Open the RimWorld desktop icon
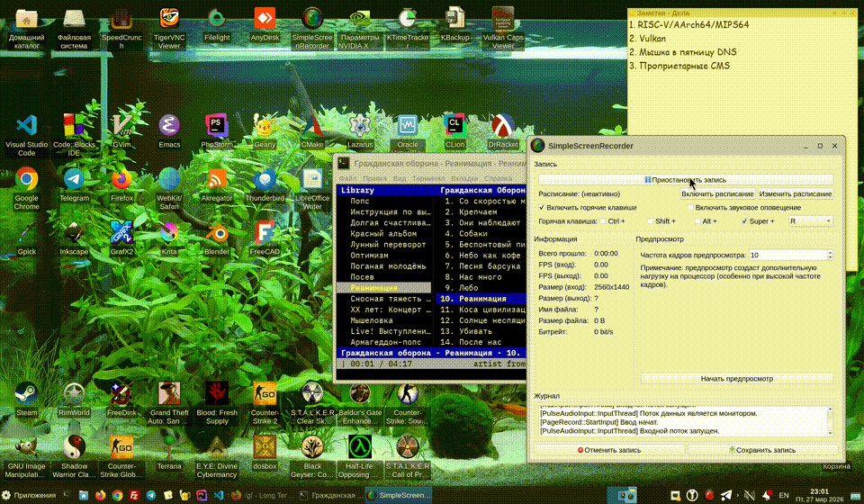The height and width of the screenshot is (504, 864). 74,400
